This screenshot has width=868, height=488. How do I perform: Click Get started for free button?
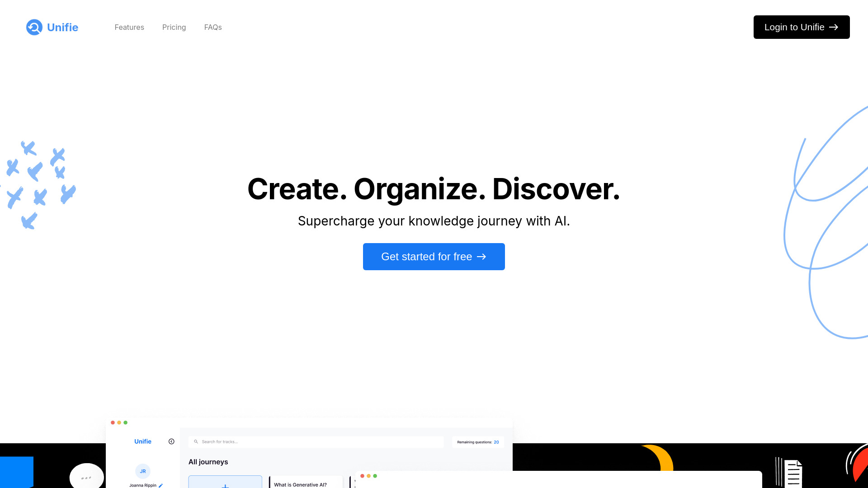(434, 256)
